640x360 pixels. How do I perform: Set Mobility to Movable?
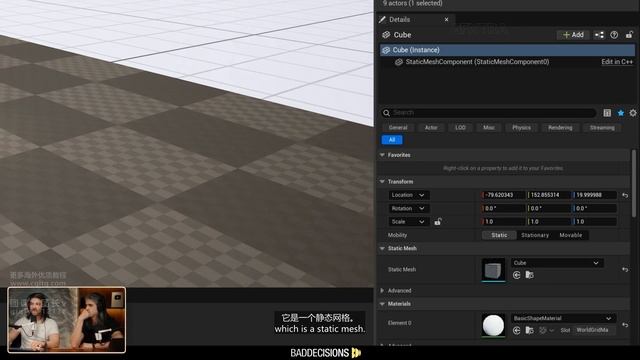click(x=571, y=235)
